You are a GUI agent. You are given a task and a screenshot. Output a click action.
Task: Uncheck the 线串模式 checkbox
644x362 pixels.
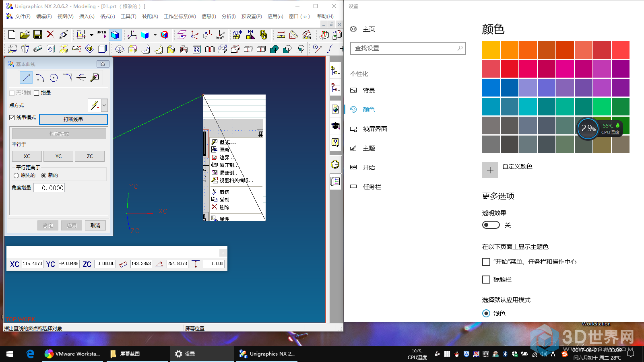tap(12, 117)
